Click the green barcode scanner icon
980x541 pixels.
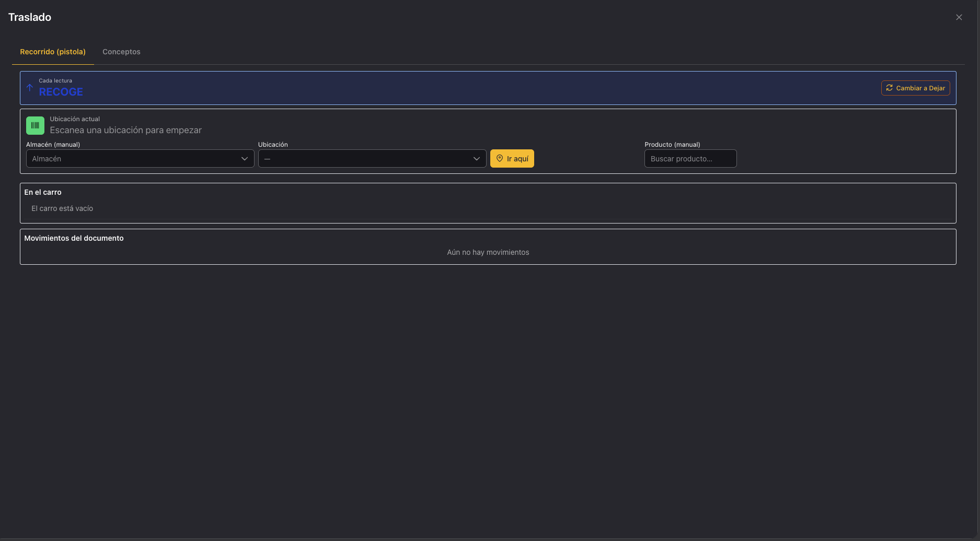tap(35, 125)
